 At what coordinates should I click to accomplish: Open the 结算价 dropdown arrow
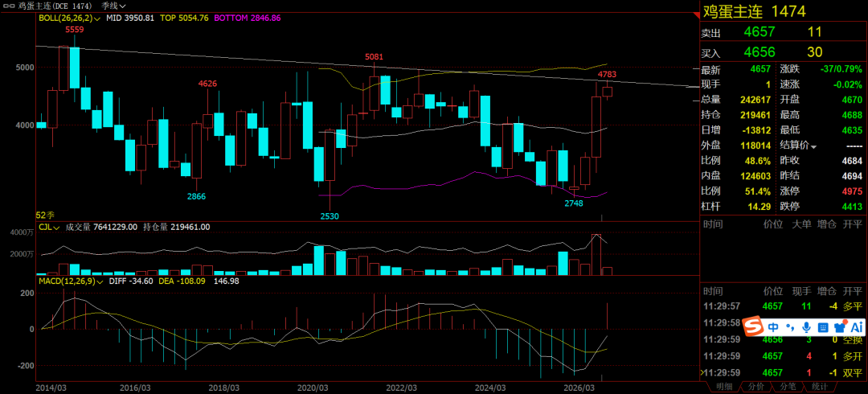tap(813, 146)
